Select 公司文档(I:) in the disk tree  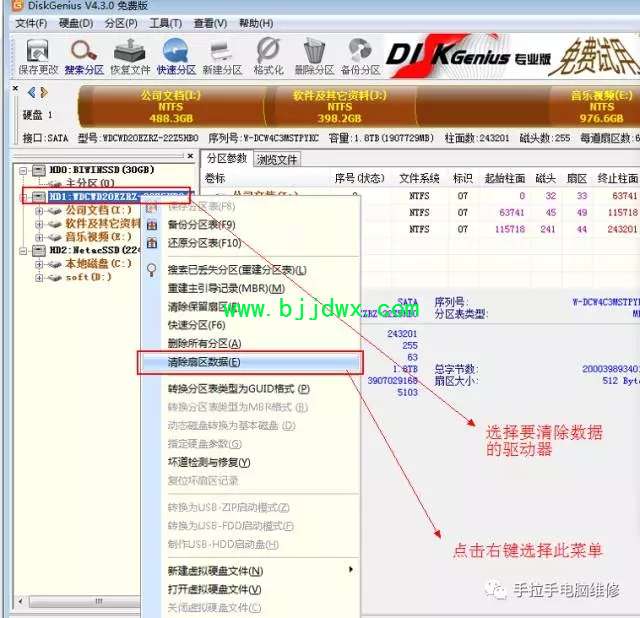pyautogui.click(x=98, y=211)
